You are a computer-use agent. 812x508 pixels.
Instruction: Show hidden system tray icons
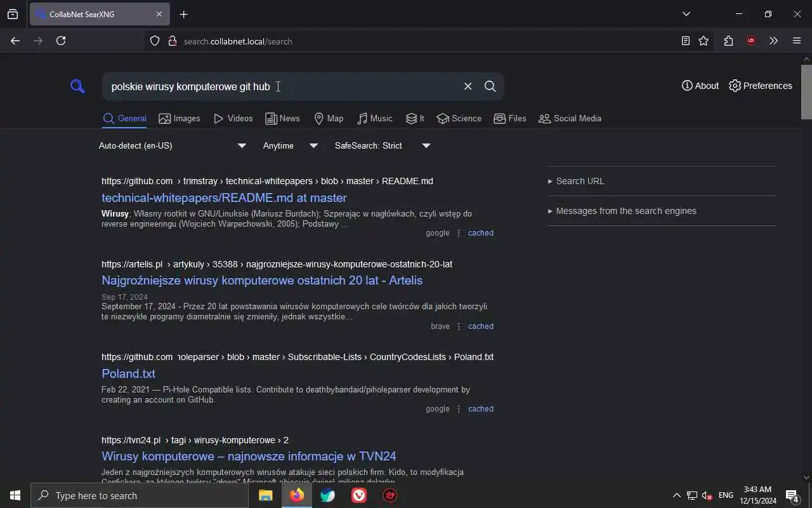tap(676, 495)
